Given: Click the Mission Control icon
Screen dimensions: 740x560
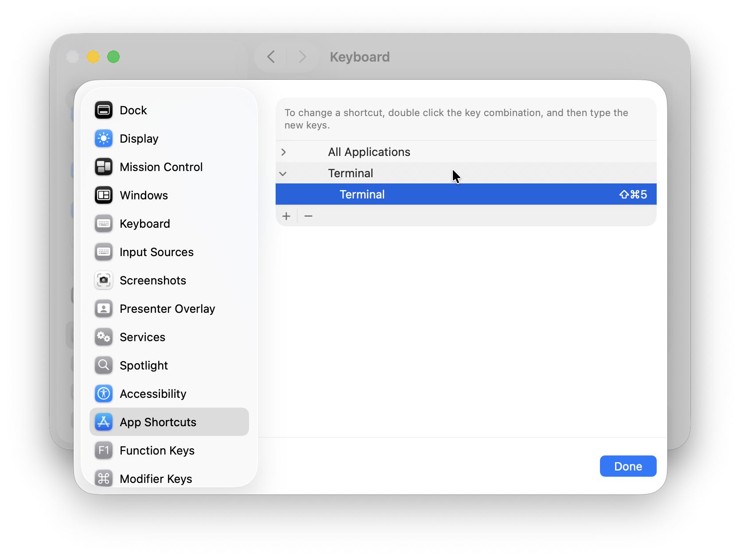Looking at the screenshot, I should (104, 167).
